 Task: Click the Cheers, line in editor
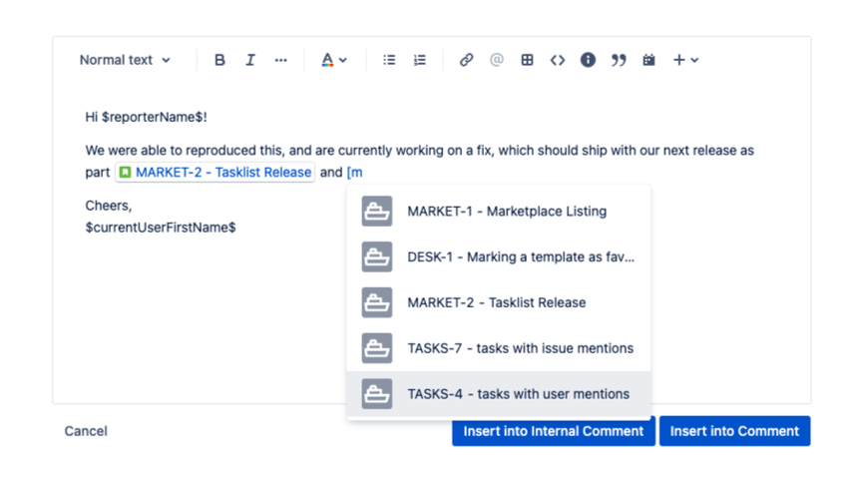[x=109, y=206]
